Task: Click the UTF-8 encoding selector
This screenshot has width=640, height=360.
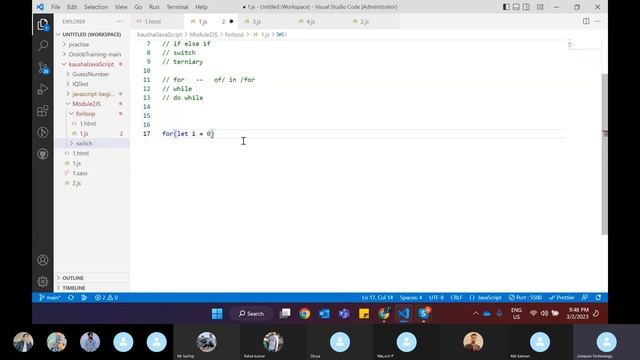Action: pos(436,298)
